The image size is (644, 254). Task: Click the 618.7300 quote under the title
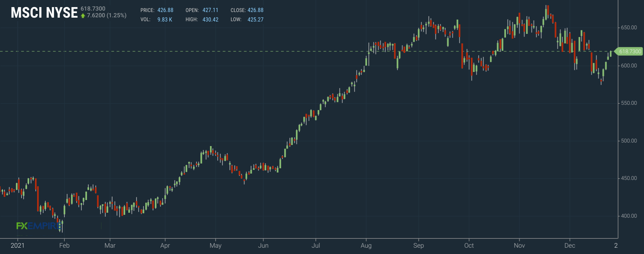93,8
